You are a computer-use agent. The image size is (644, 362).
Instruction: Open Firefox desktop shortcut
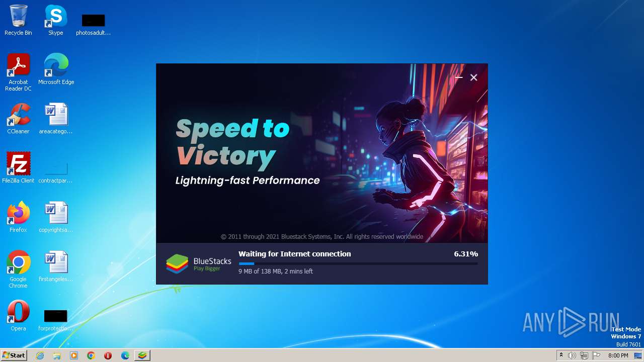click(x=18, y=217)
